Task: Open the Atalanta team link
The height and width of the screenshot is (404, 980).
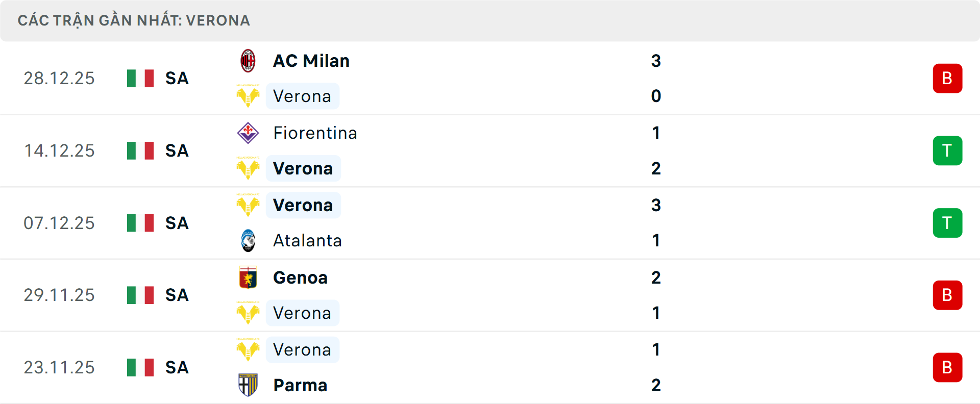Action: click(307, 241)
